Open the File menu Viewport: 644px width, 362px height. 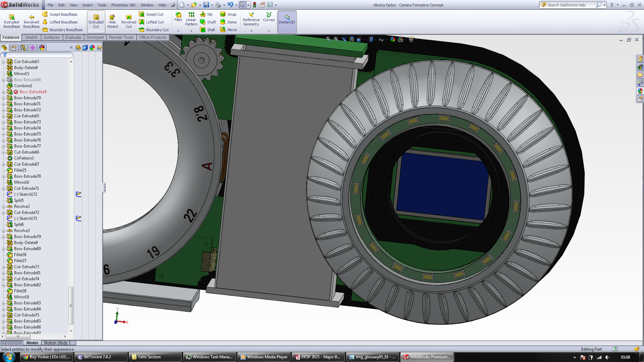(50, 5)
